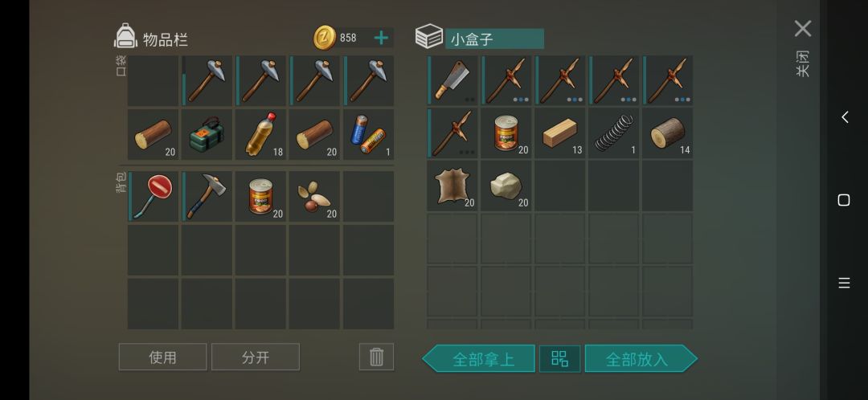868x400 pixels.
Task: Select the wooden plank stack of 13
Action: coord(559,133)
